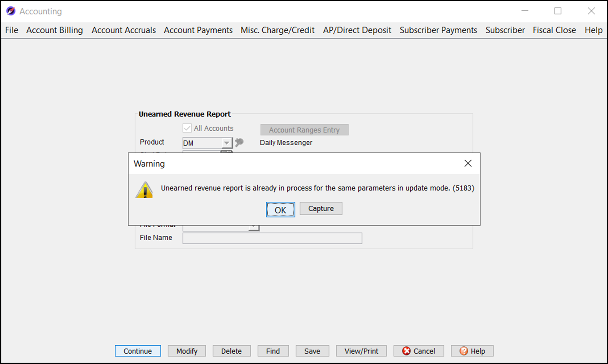Open the Subscriber Payments menu

(438, 30)
